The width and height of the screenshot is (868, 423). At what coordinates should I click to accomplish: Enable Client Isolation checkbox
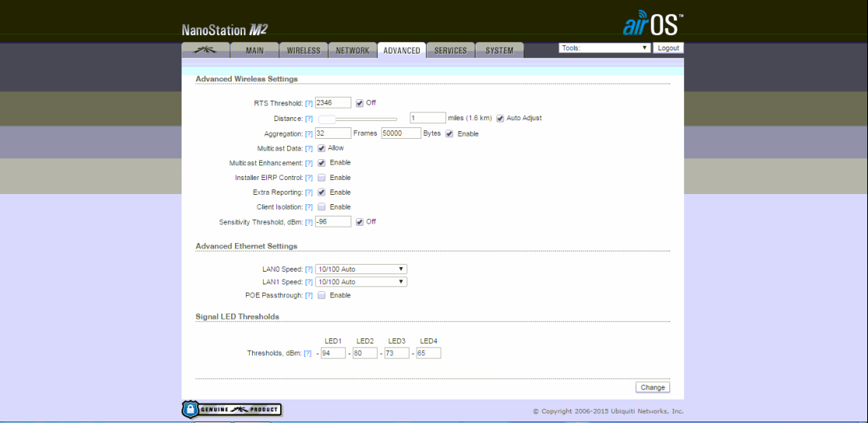[321, 206]
